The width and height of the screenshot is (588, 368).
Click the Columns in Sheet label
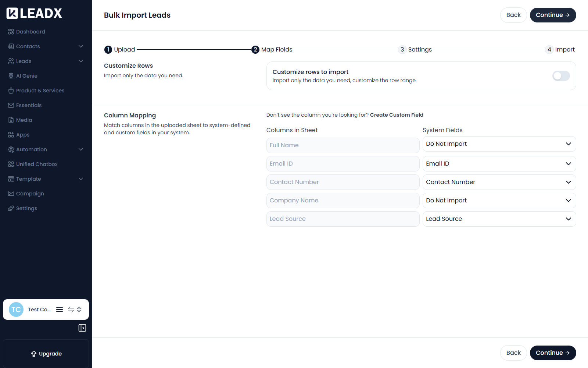point(292,130)
